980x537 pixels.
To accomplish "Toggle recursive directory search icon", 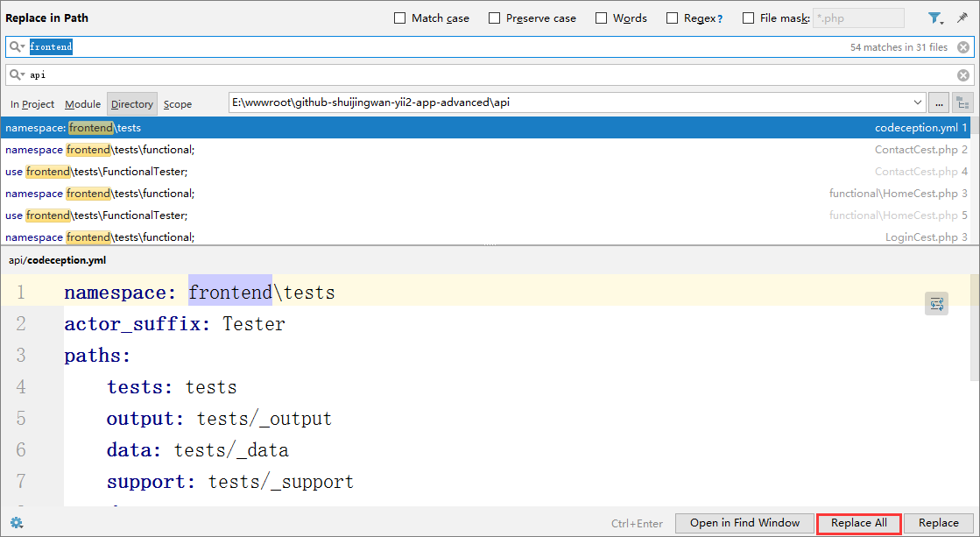I will [x=962, y=103].
